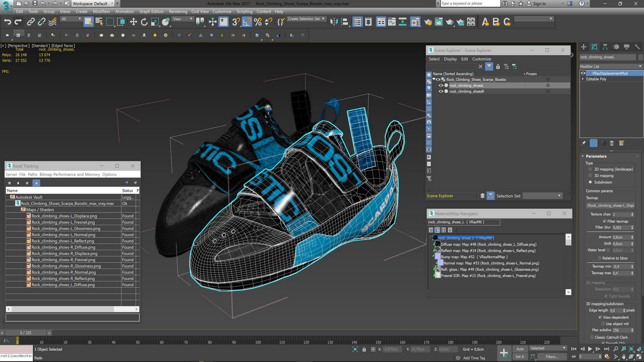Click Play Animation button
This screenshot has height=362, width=644.
click(x=590, y=349)
